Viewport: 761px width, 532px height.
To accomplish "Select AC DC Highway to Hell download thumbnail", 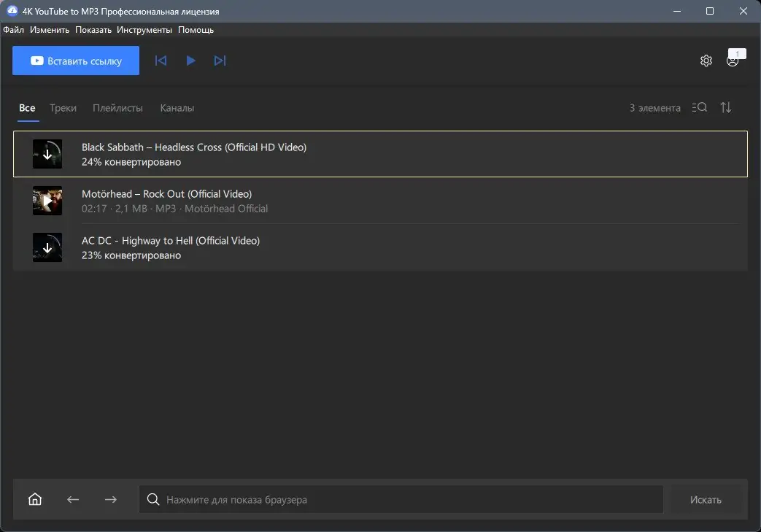I will [x=47, y=247].
